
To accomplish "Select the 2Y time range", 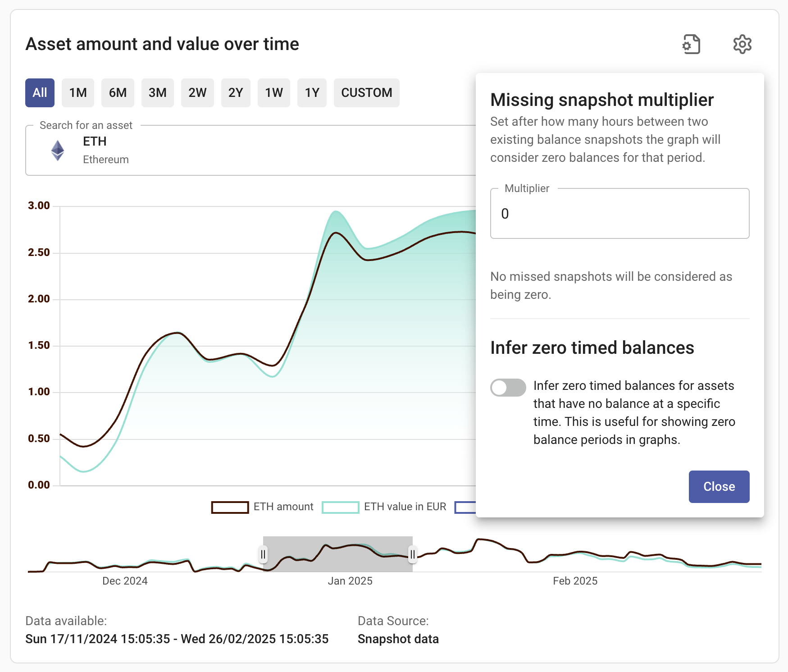I will (236, 93).
